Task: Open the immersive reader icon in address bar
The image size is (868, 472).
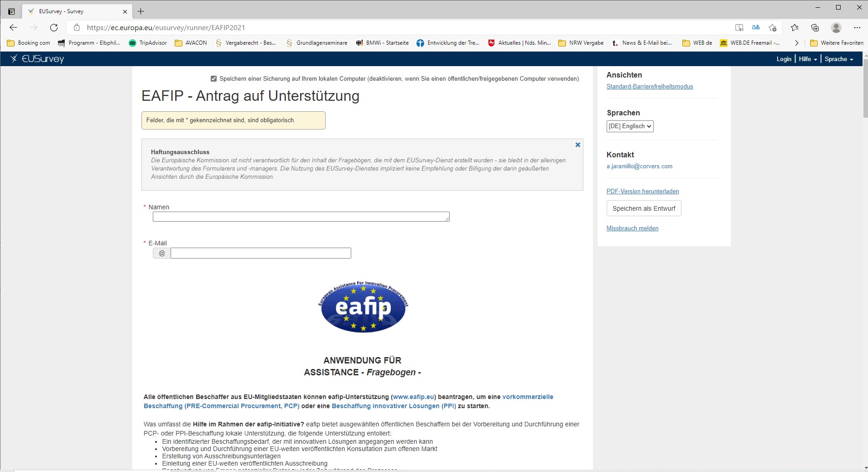Action: [738, 27]
